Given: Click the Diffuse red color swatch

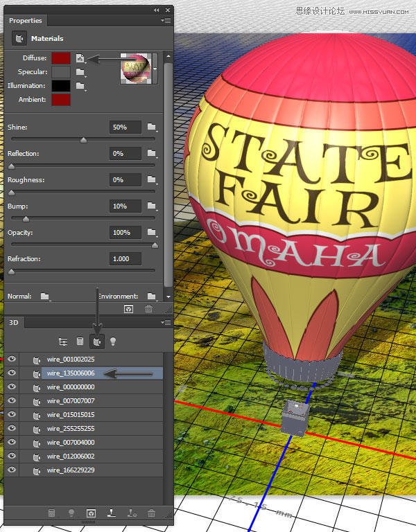Looking at the screenshot, I should click(x=61, y=58).
